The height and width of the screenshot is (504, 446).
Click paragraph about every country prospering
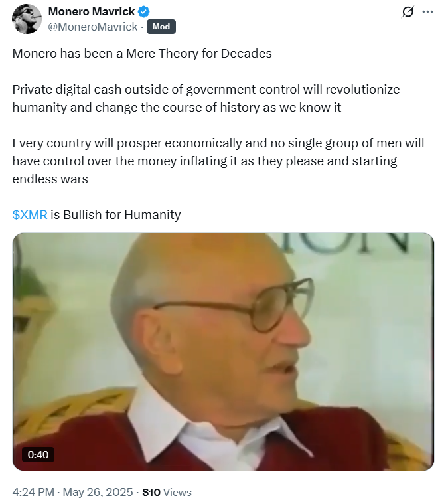[x=218, y=161]
